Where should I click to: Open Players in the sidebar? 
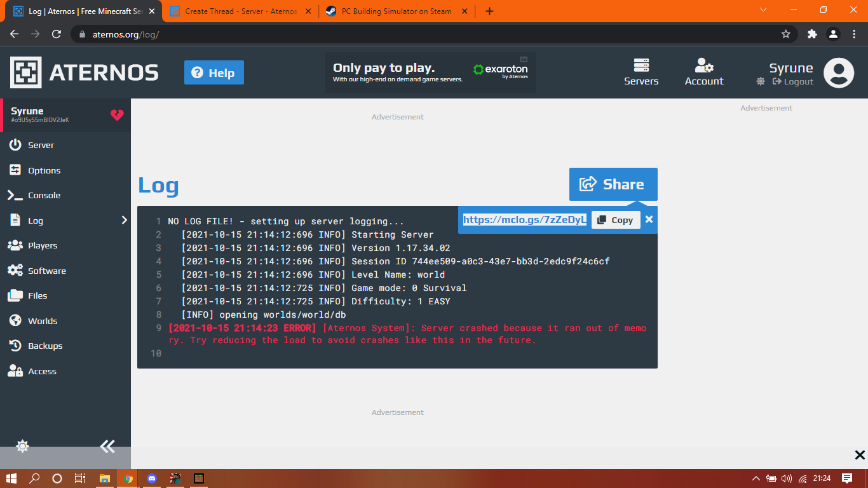pyautogui.click(x=65, y=245)
